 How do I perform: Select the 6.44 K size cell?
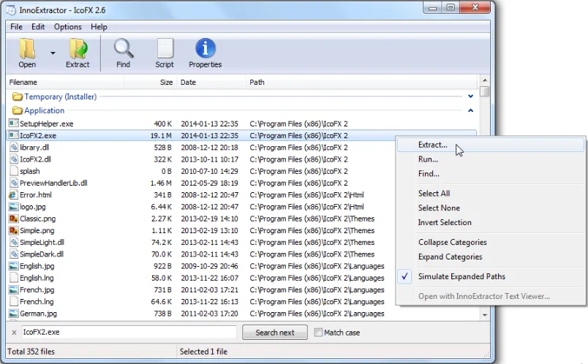(161, 207)
